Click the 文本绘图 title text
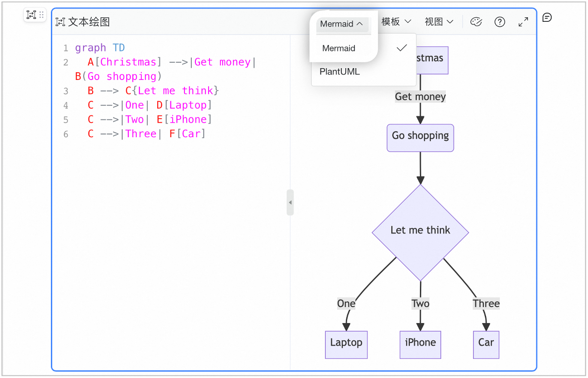588x378 pixels. coord(89,22)
